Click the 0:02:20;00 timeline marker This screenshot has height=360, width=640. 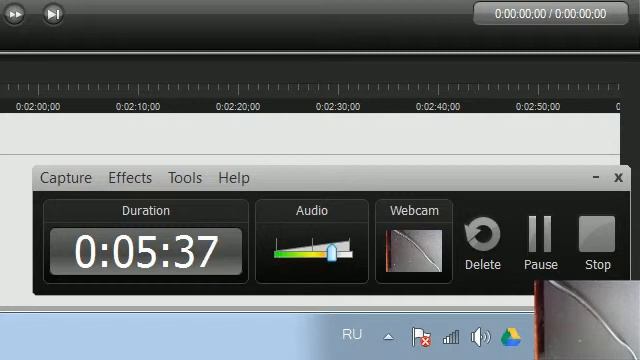(238, 107)
